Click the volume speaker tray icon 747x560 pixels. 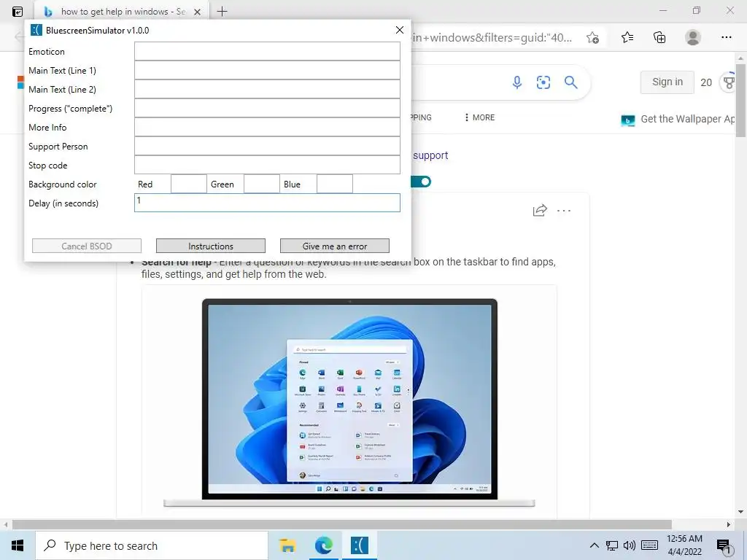(630, 545)
